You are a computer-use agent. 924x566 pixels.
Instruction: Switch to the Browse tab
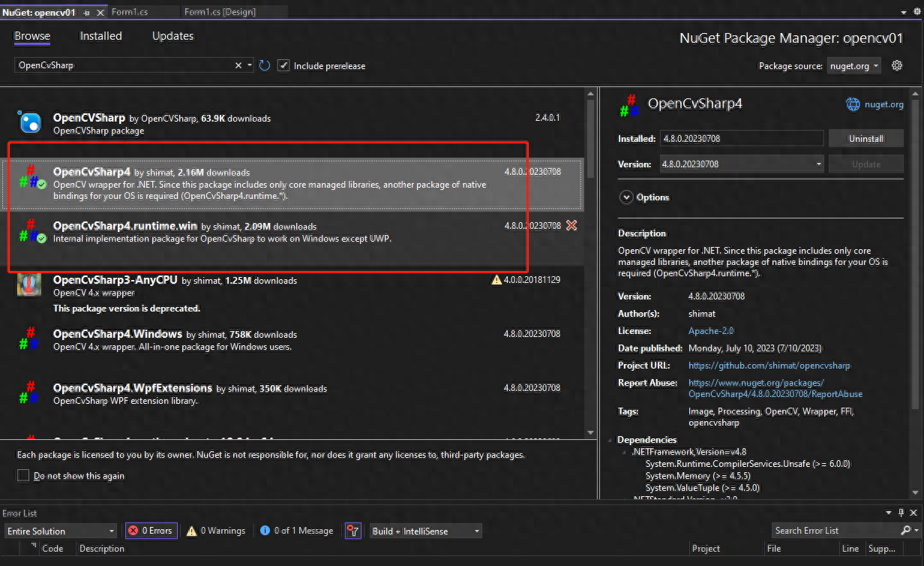click(32, 36)
